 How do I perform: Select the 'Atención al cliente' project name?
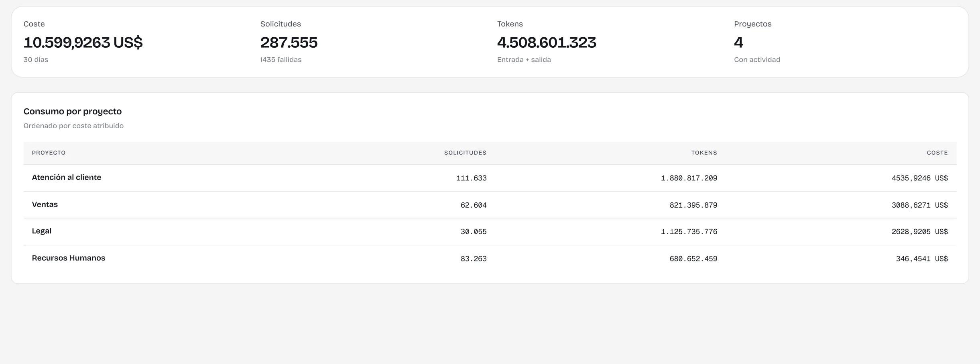(67, 178)
